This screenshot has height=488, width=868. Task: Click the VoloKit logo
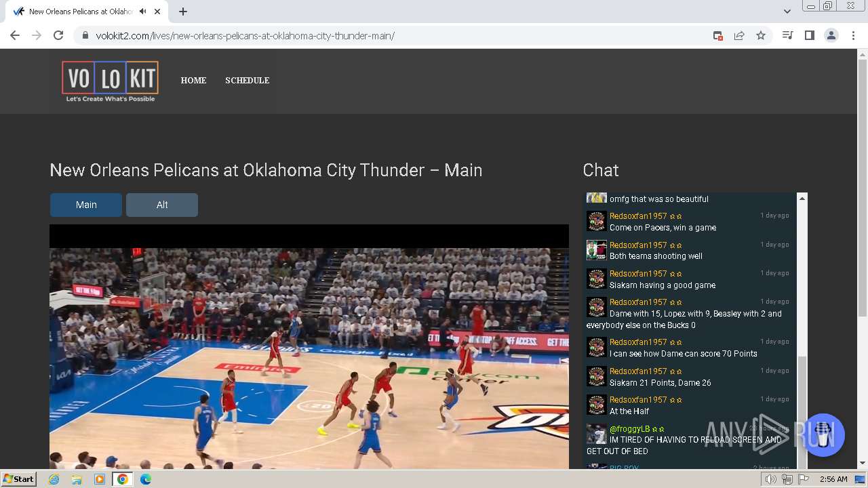tap(110, 81)
